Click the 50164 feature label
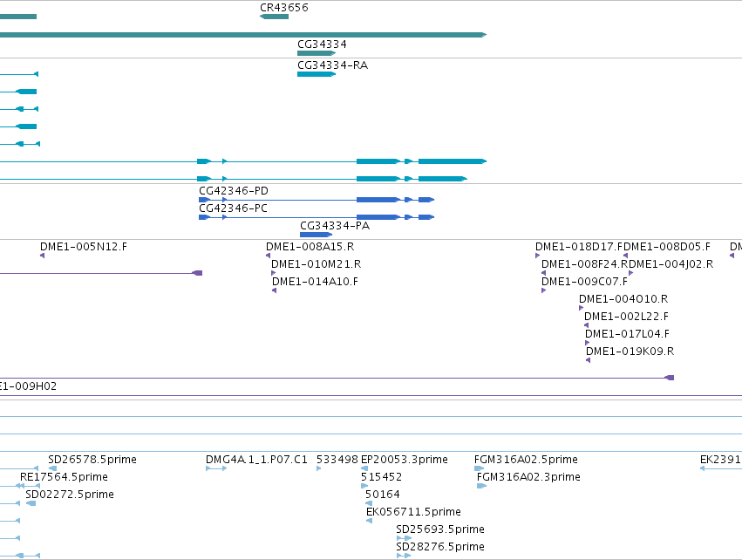The image size is (742, 560). [x=383, y=495]
